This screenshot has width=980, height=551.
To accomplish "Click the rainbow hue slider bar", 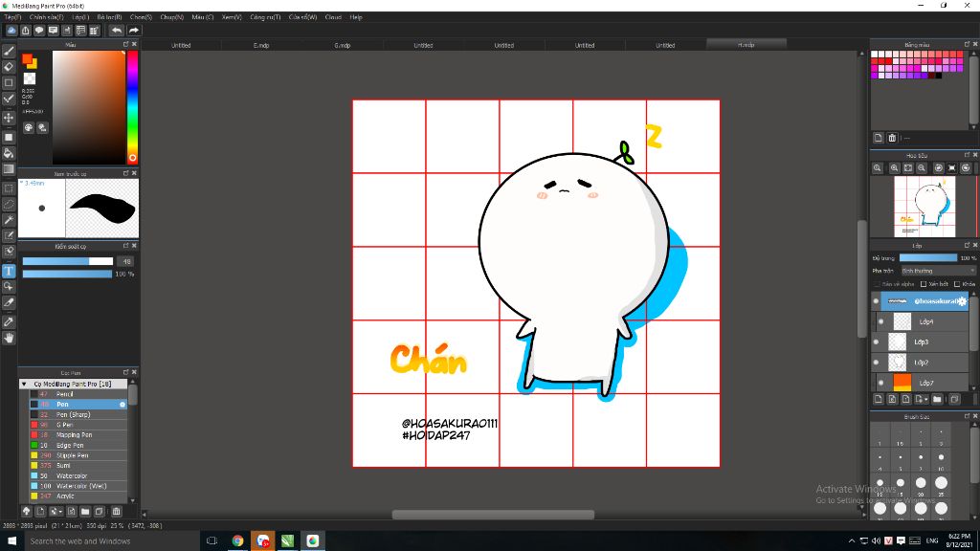I will [x=132, y=105].
